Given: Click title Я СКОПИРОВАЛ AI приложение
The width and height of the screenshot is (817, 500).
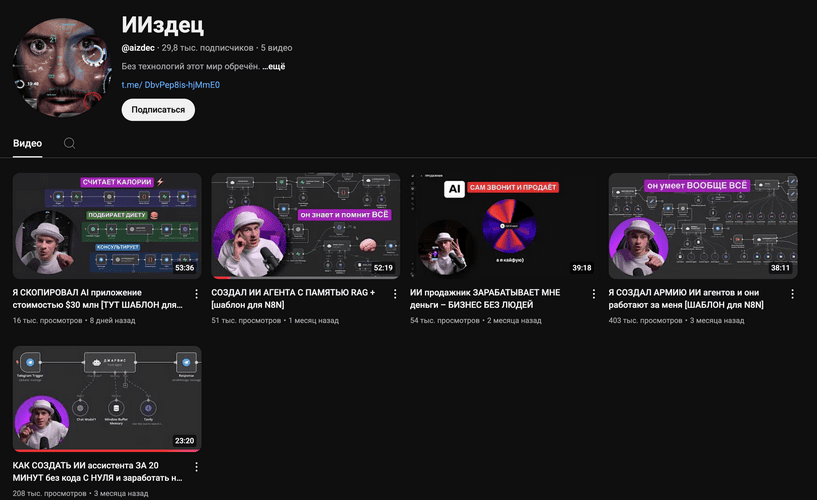Looking at the screenshot, I should (98, 299).
